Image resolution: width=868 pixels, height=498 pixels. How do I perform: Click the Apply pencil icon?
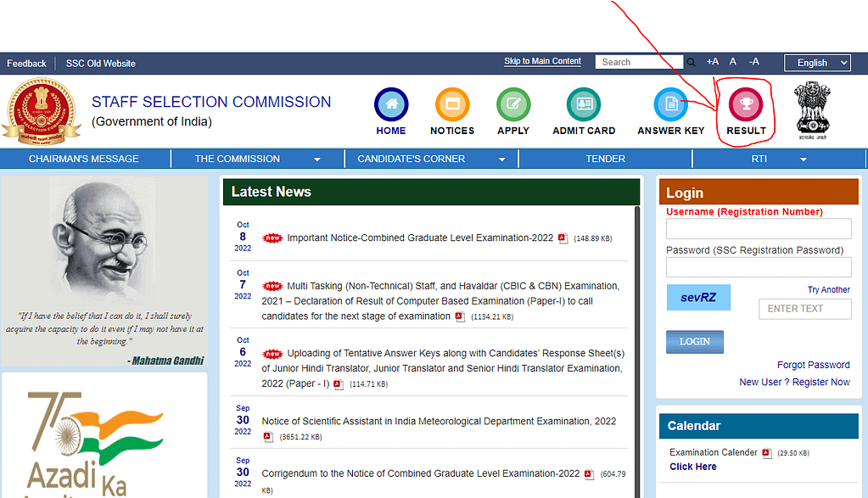pyautogui.click(x=513, y=104)
